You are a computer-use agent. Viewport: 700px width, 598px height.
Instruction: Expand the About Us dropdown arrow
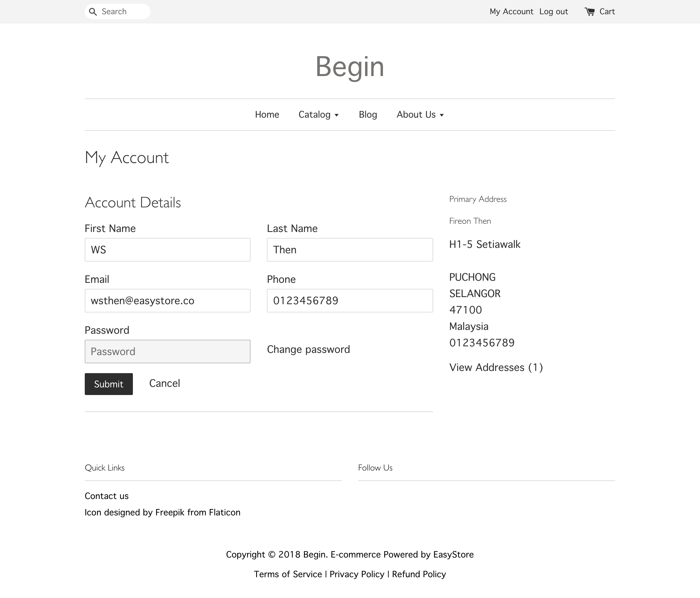coord(442,115)
